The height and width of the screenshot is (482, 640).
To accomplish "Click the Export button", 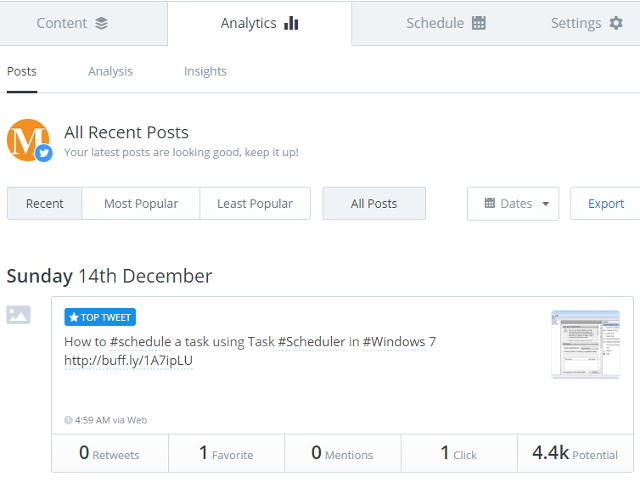I will (605, 203).
